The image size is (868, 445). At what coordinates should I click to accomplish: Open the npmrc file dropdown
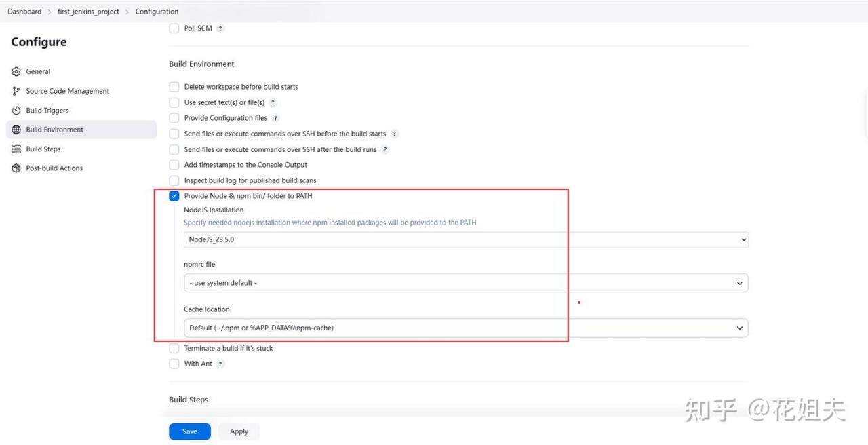(466, 283)
